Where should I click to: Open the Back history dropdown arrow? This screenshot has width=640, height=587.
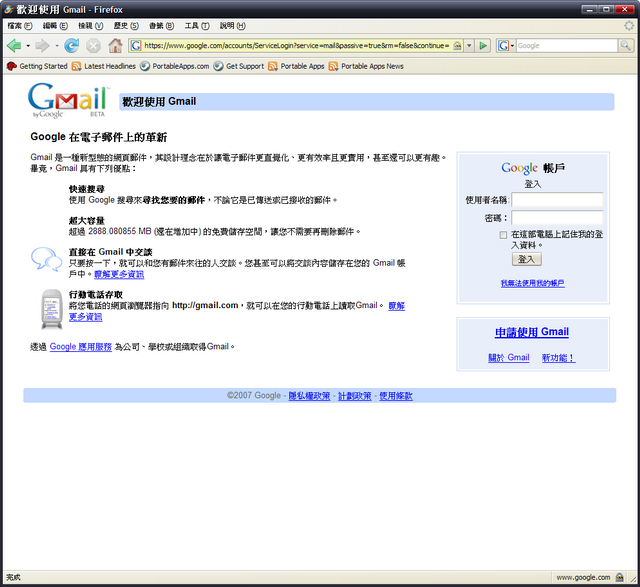click(28, 46)
